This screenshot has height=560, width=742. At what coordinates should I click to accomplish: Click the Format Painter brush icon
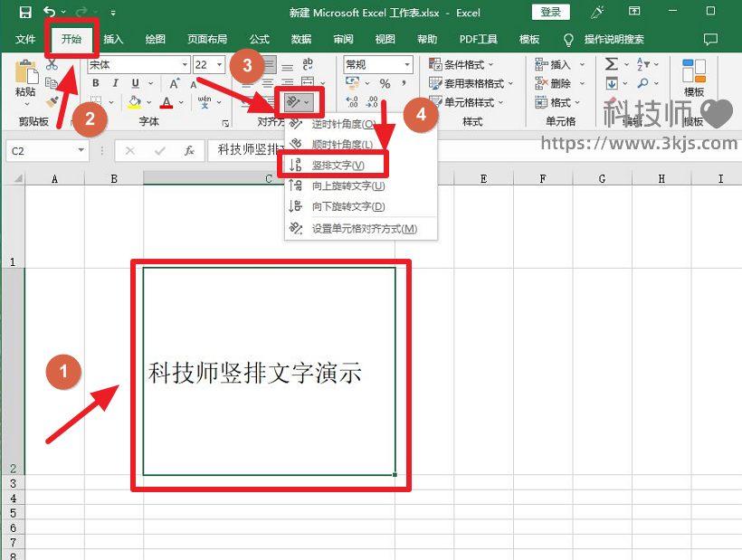[52, 101]
